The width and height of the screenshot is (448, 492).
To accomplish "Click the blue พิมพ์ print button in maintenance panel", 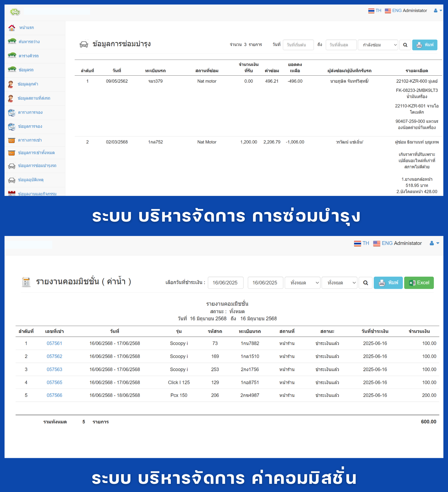I will tap(425, 45).
